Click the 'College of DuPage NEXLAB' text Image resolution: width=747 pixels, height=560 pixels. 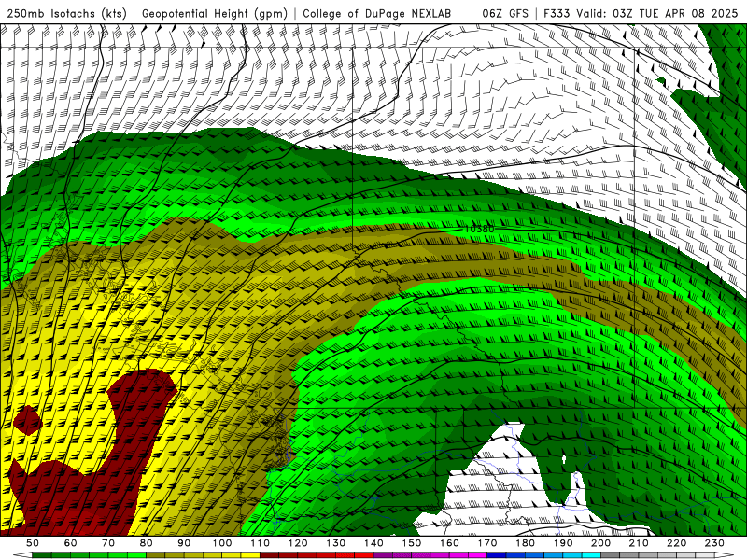tap(377, 14)
